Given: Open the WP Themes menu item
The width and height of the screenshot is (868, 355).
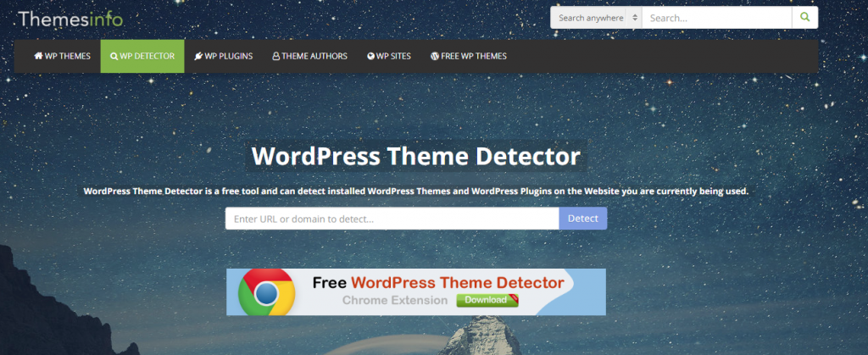Looking at the screenshot, I should tap(62, 56).
